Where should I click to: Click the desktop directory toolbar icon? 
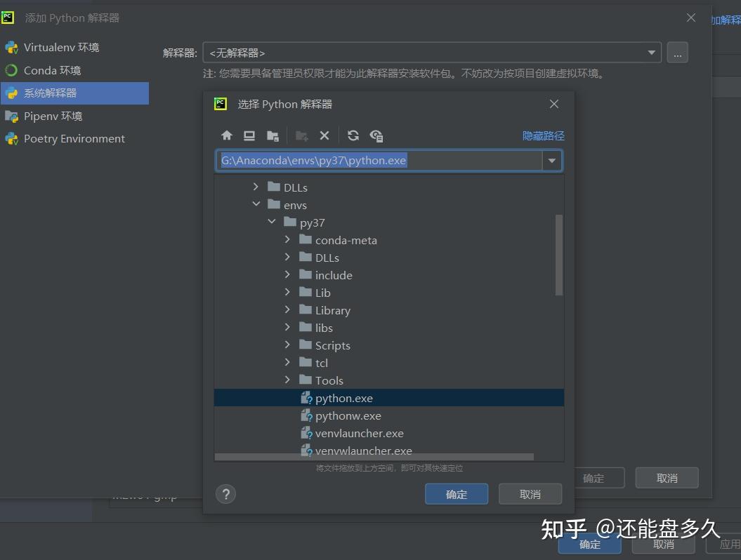coord(249,136)
